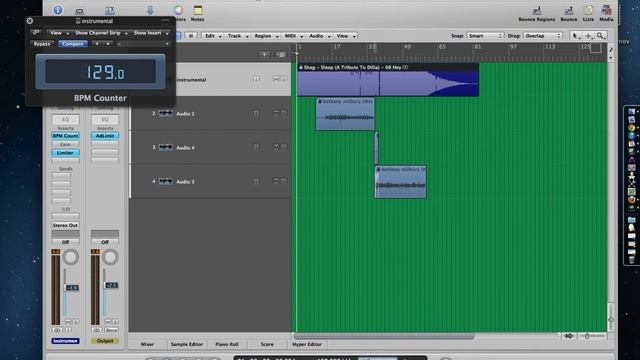Switch to the Mixer tab
The height and width of the screenshot is (360, 640).
(x=147, y=344)
